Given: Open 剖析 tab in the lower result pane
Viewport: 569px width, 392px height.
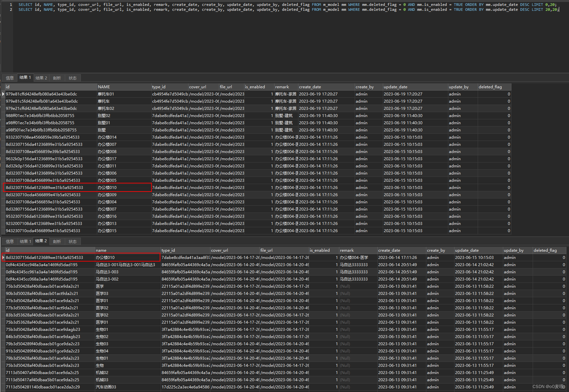Looking at the screenshot, I should coord(57,242).
